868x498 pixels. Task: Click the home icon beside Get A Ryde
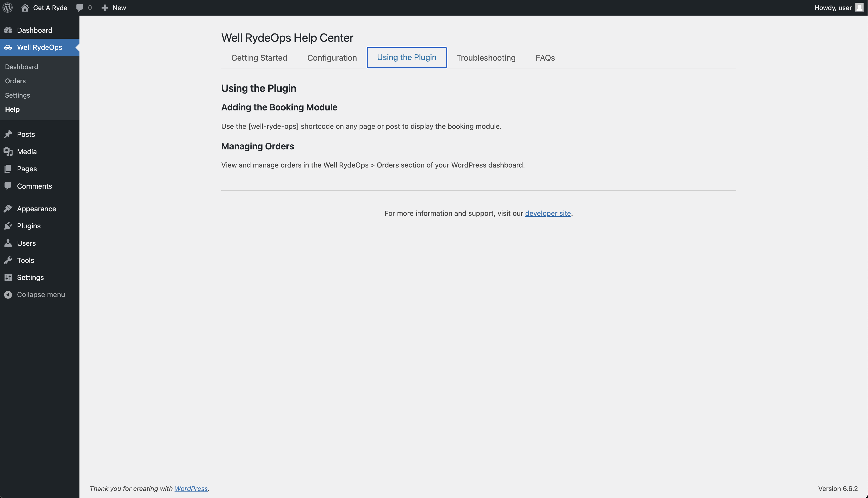pos(25,8)
